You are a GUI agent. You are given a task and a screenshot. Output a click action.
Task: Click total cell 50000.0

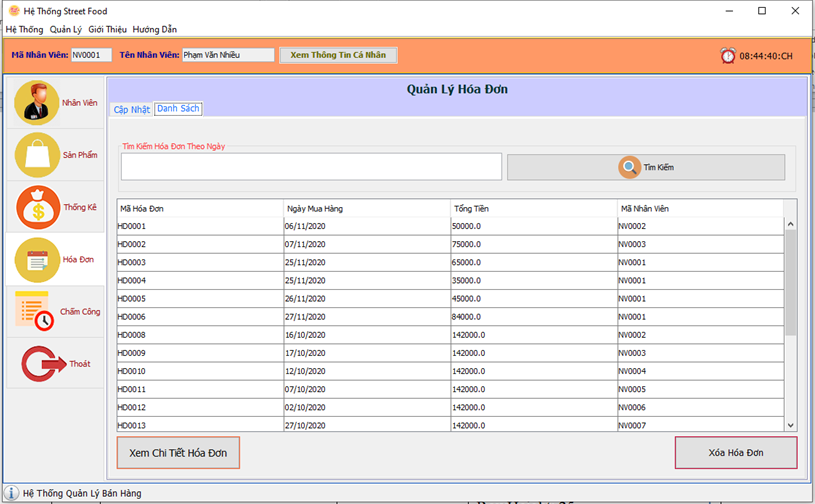[534, 226]
